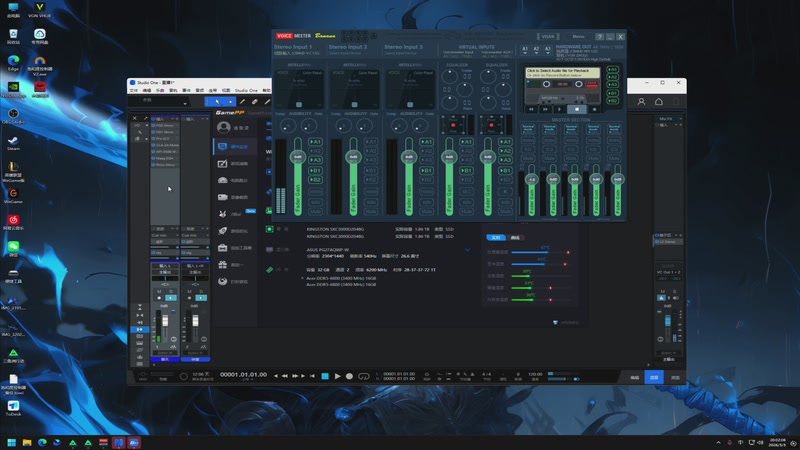Mute the Stereo Input 1 strip
The height and width of the screenshot is (450, 800).
click(x=315, y=211)
